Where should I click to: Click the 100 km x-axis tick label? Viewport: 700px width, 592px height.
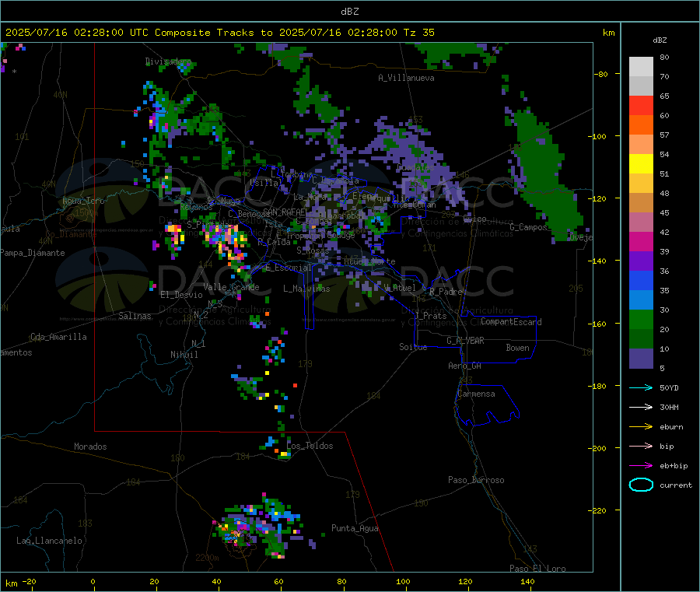pyautogui.click(x=403, y=581)
